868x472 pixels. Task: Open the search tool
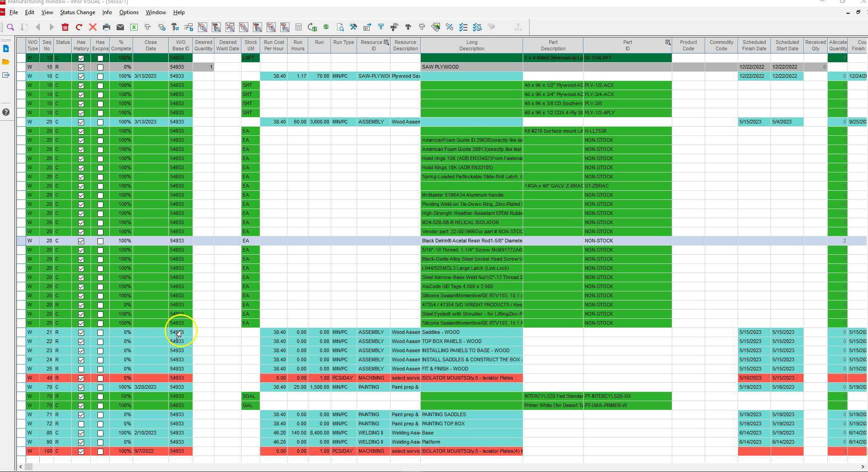click(x=11, y=27)
